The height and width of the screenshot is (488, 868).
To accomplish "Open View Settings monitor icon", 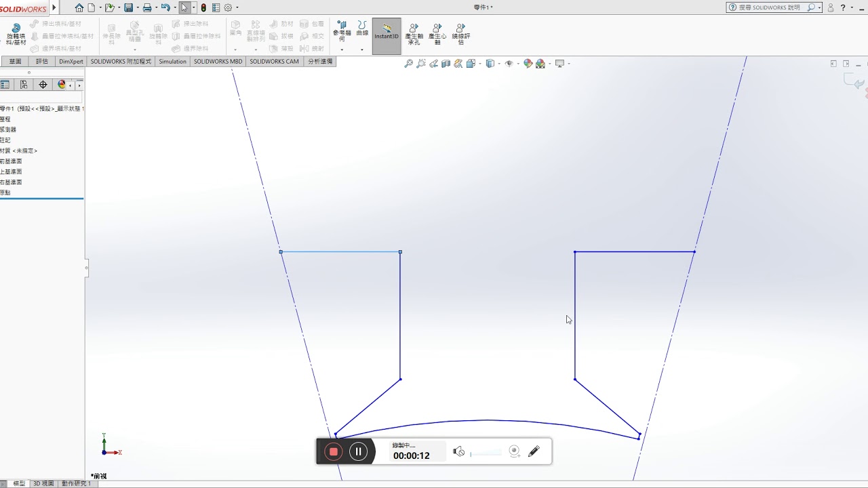I will click(559, 64).
